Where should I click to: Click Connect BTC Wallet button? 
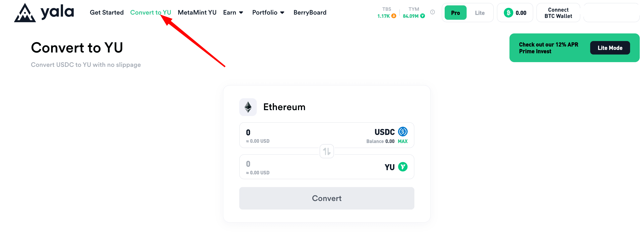(x=558, y=13)
